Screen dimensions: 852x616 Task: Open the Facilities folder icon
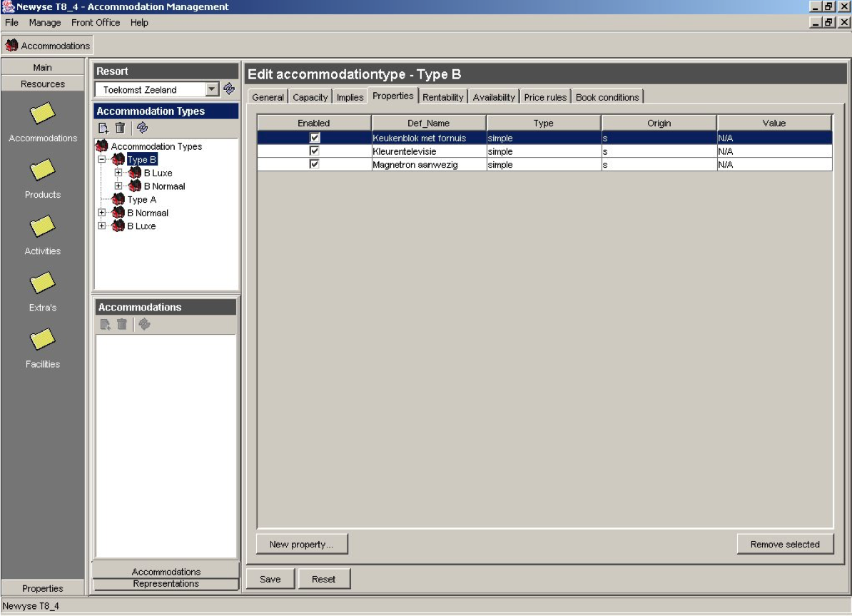[42, 340]
